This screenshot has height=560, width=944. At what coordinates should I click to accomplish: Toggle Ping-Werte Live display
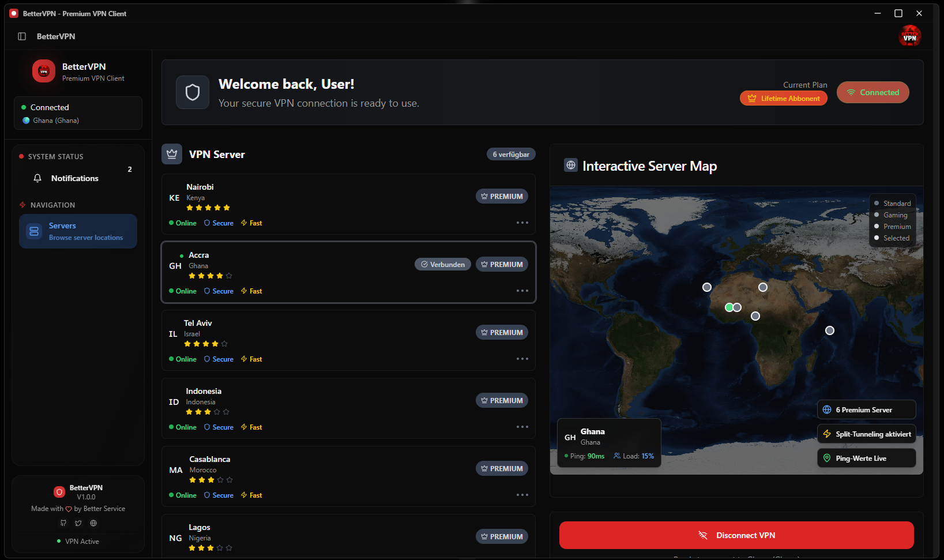click(x=866, y=457)
